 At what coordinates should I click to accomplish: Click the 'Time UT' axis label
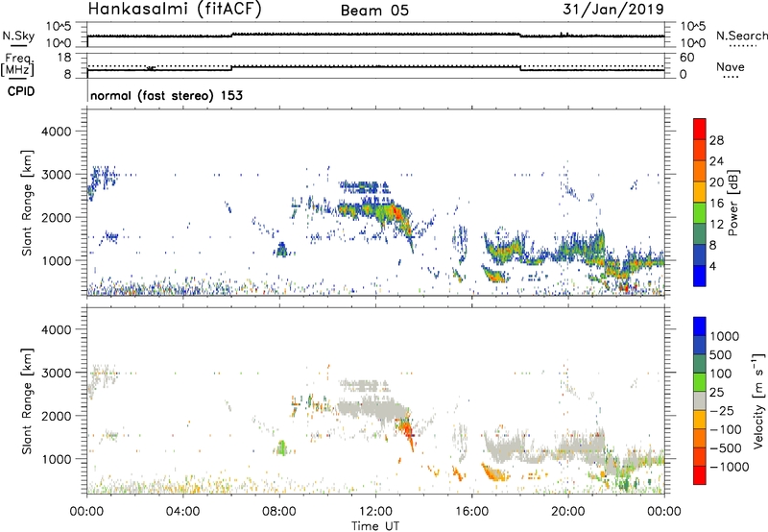click(375, 526)
